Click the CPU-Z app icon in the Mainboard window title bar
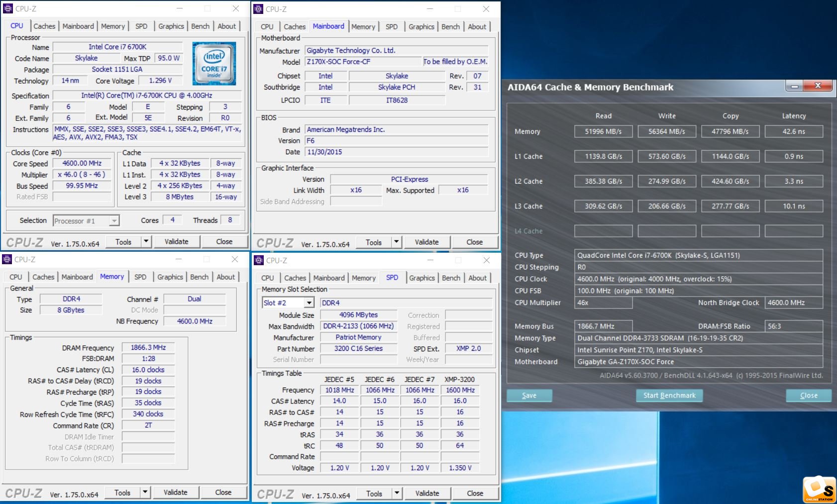Viewport: 837px width, 504px height. [x=258, y=9]
